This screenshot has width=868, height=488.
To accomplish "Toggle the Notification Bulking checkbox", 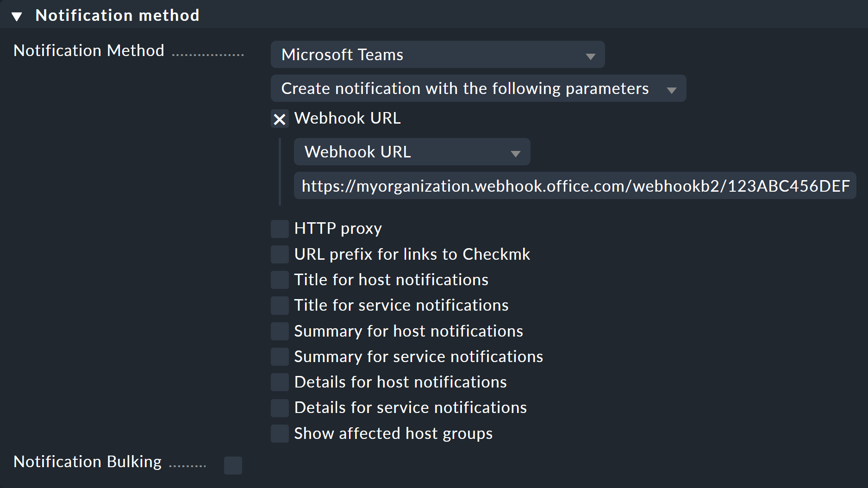I will click(x=233, y=465).
